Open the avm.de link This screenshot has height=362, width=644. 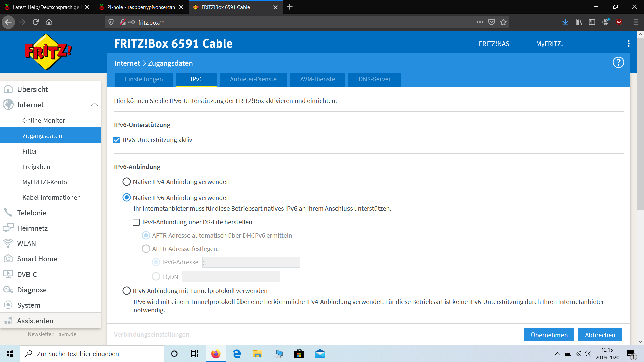[x=67, y=334]
